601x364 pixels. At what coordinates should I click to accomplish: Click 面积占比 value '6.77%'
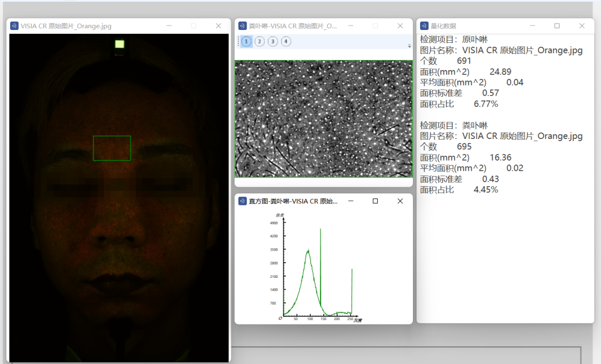pos(486,104)
